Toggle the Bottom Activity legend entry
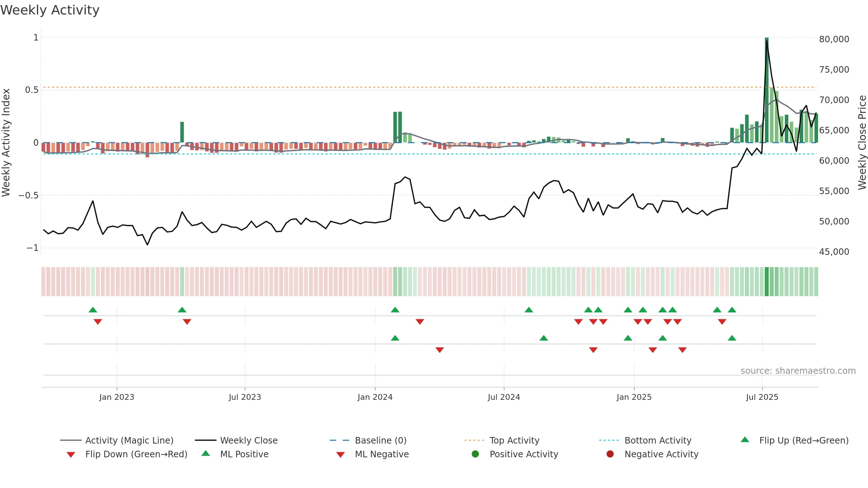This screenshot has height=488, width=868. (645, 440)
